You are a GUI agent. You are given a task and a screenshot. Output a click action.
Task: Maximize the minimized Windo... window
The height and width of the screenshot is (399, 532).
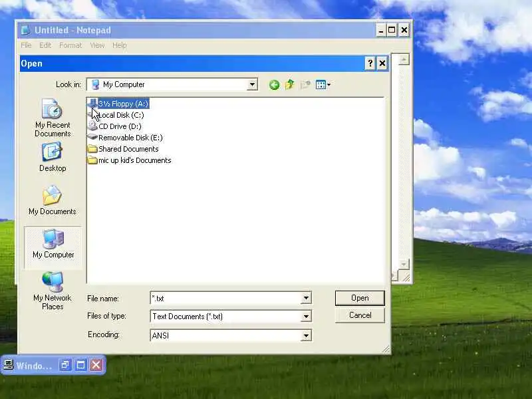[80, 365]
